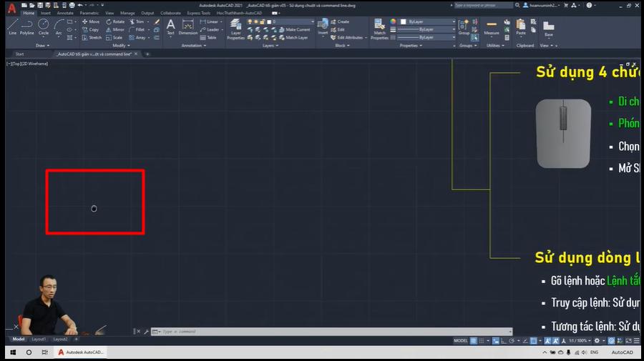The width and height of the screenshot is (644, 361).
Task: Toggle clean screen in status bar
Action: point(628,340)
